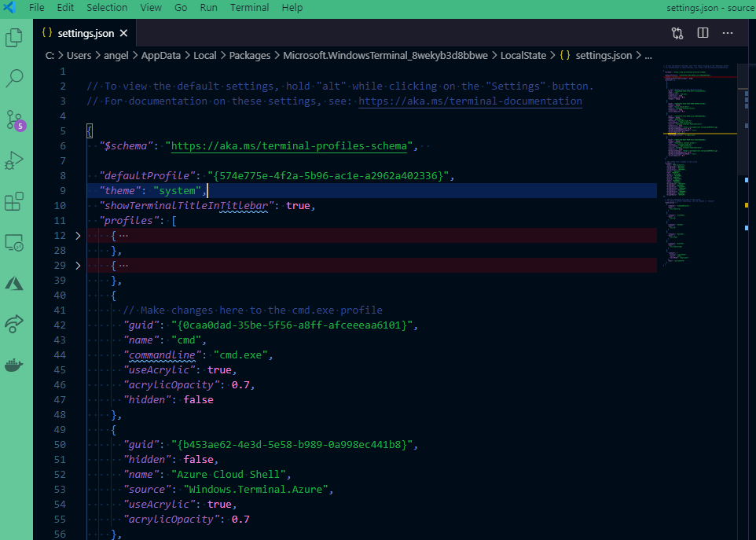Click the "cmd.exe" commandline value
The image size is (756, 540).
pos(240,354)
